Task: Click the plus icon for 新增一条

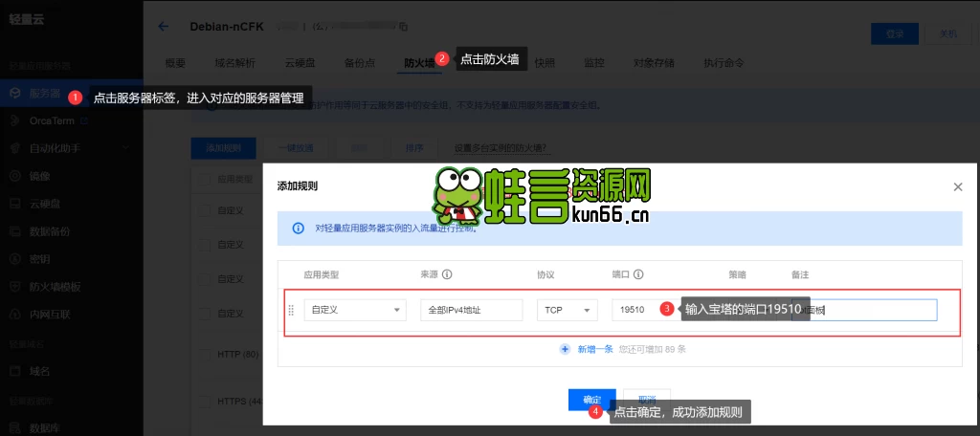Action: [x=565, y=349]
